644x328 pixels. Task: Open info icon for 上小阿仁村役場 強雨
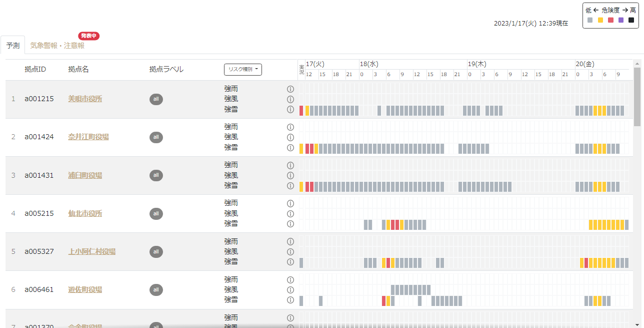click(290, 241)
